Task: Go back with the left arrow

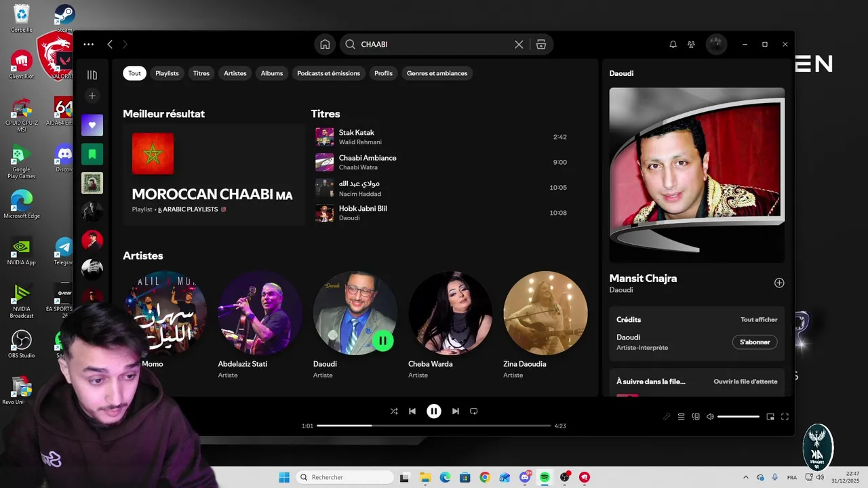Action: click(110, 44)
